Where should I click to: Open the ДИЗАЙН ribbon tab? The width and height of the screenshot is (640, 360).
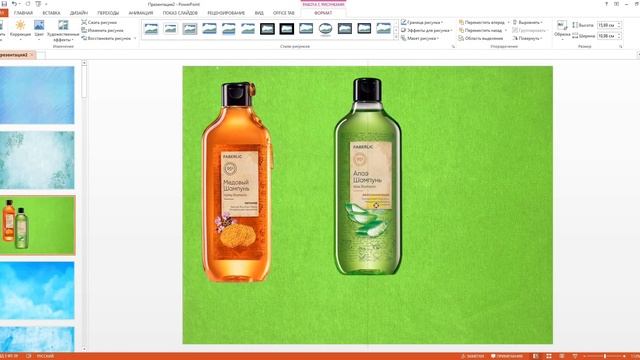point(79,13)
